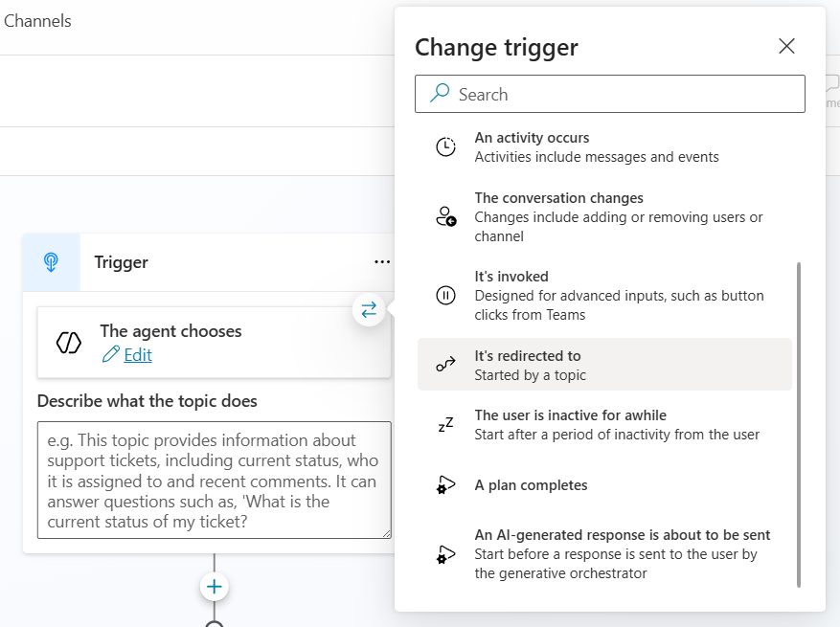
Task: Open the Trigger node three-dot menu
Action: (382, 262)
